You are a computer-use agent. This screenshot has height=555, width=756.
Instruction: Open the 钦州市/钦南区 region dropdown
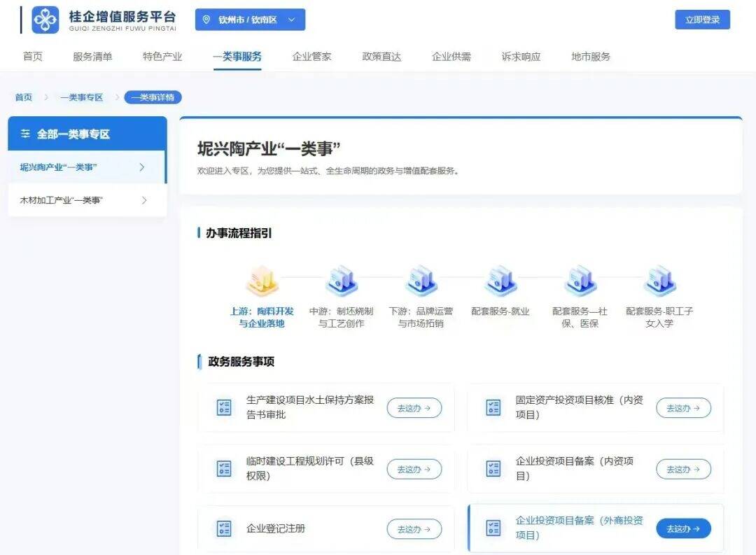(250, 20)
